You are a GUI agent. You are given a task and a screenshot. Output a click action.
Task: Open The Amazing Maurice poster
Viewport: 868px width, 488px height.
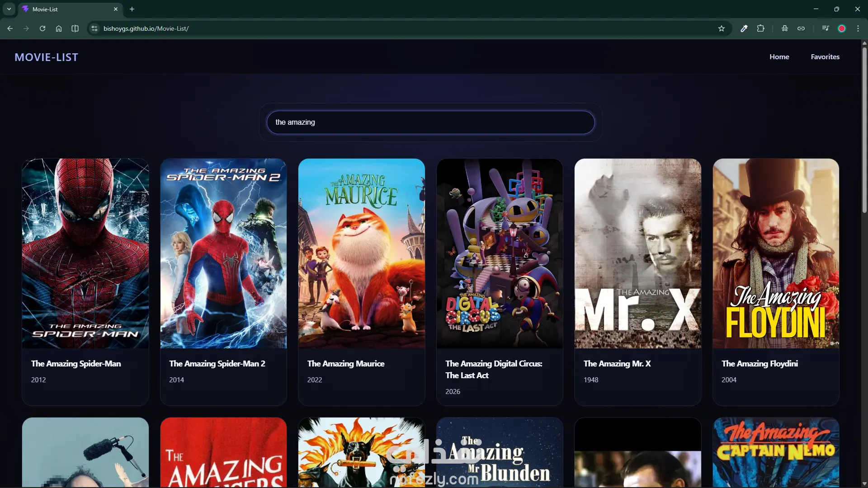tap(362, 253)
